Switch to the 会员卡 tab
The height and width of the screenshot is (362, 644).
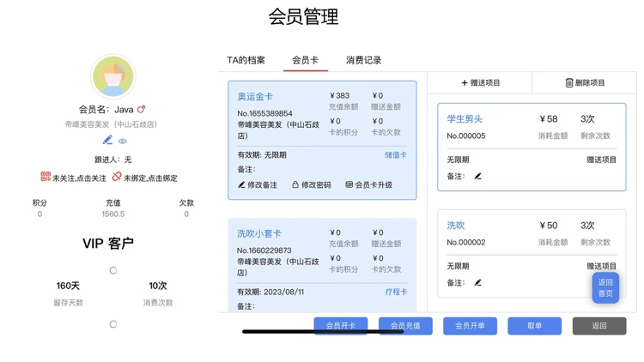click(305, 60)
